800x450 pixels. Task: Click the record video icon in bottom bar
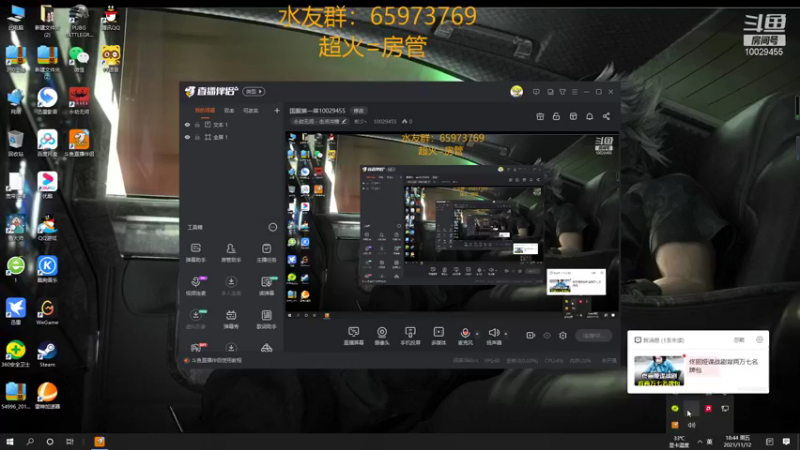(531, 335)
